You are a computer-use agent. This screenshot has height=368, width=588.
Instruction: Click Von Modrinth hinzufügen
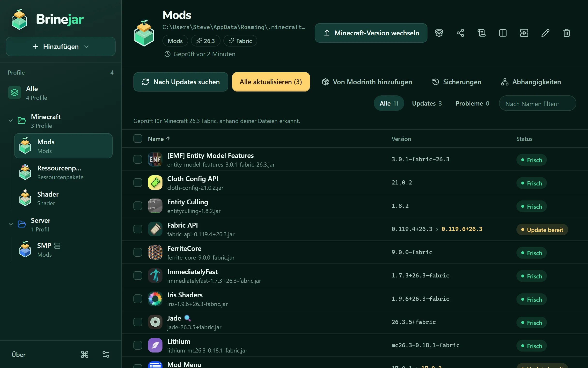(367, 82)
